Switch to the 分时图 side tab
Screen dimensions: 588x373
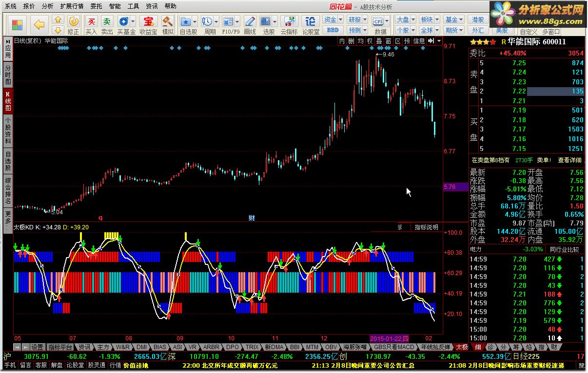8,75
